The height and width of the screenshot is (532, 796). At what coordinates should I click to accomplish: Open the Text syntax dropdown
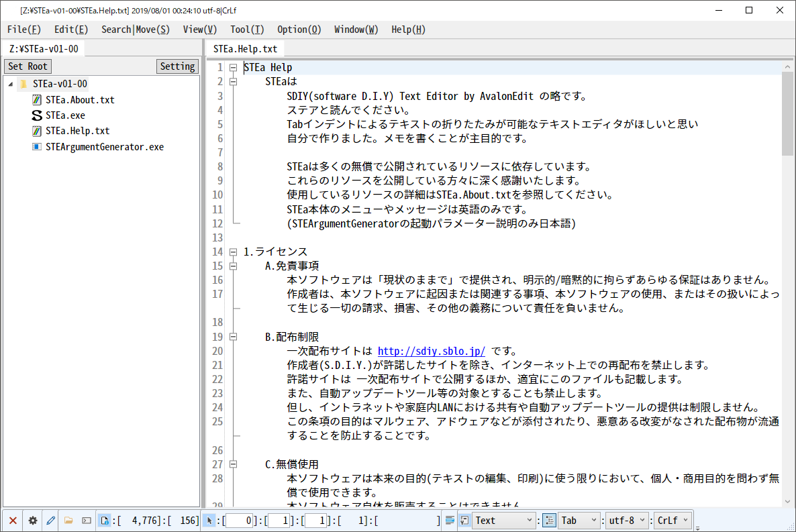[x=503, y=521]
